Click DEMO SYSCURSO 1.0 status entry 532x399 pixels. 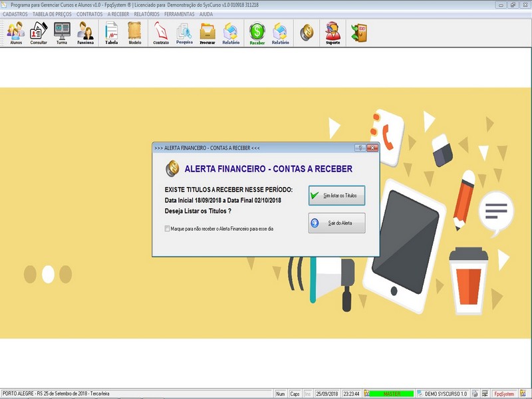446,394
